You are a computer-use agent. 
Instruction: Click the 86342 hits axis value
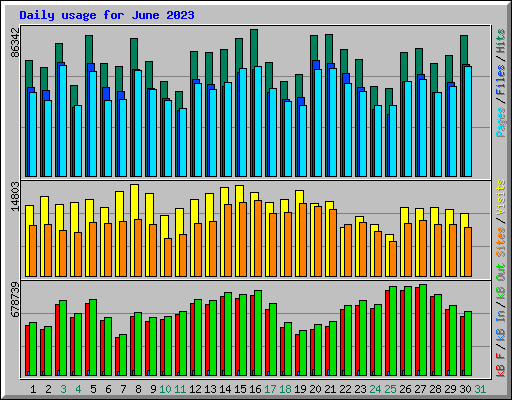(15, 43)
